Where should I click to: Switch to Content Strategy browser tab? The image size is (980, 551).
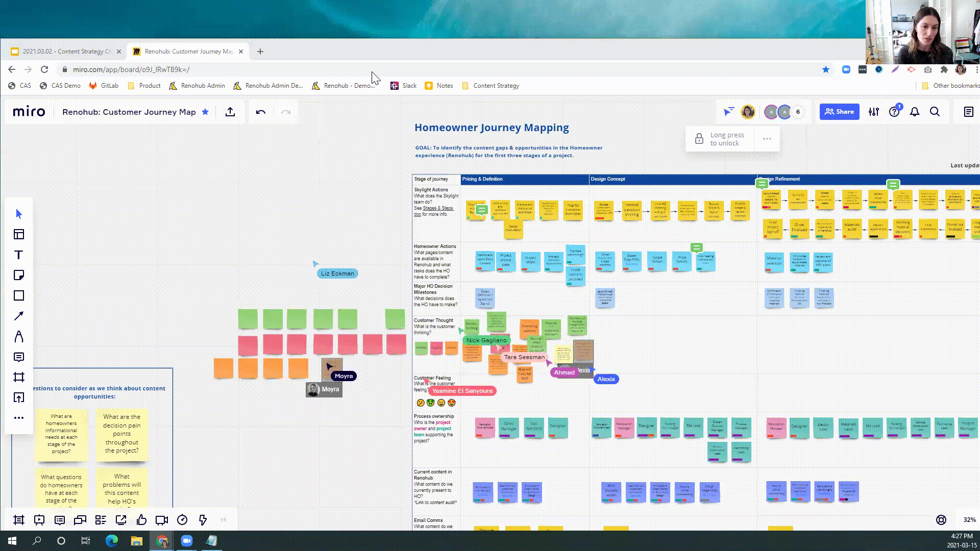[67, 52]
